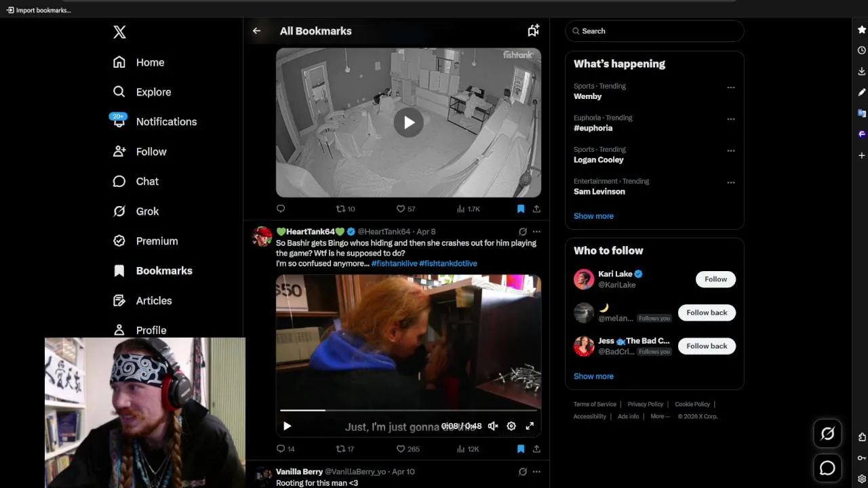Expand HeartTank64 video to fullscreen
The height and width of the screenshot is (488, 868).
(x=530, y=426)
